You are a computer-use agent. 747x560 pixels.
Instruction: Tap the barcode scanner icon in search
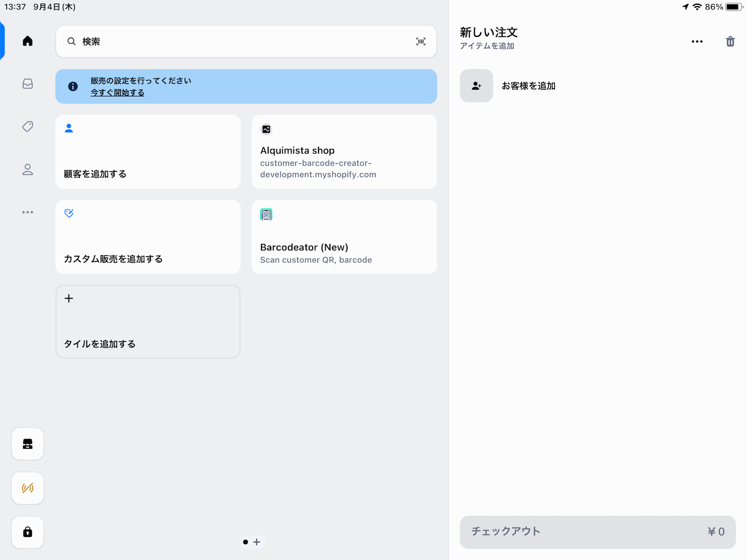(421, 41)
